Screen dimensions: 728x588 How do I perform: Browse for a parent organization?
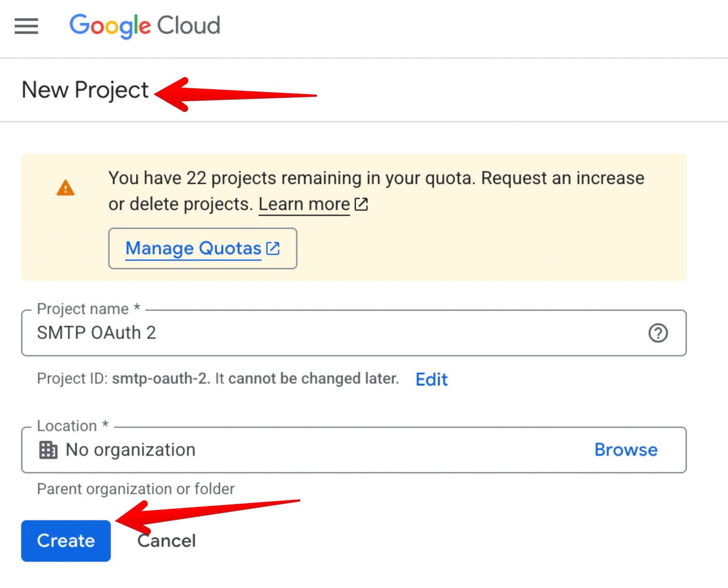pyautogui.click(x=626, y=450)
